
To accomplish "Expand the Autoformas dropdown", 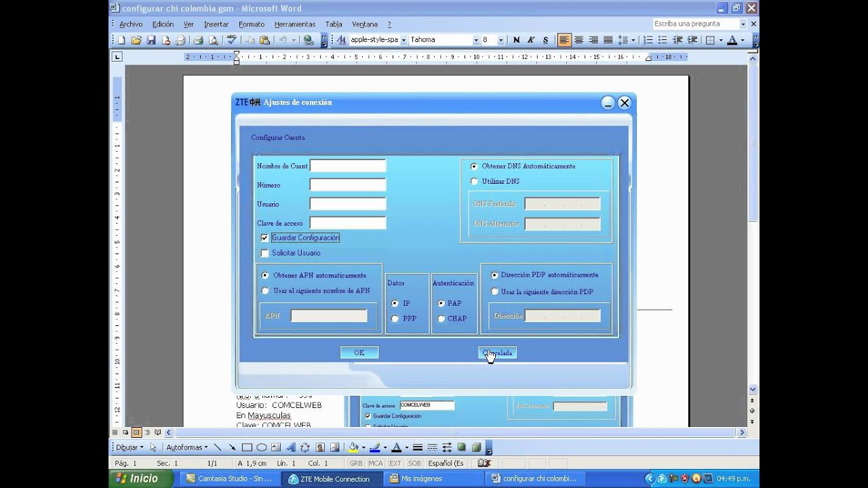I will click(x=187, y=447).
